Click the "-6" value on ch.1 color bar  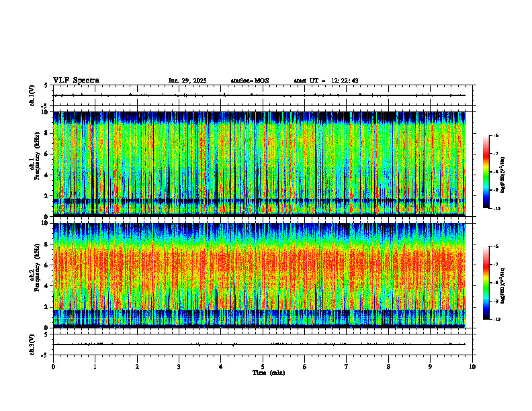(496, 135)
